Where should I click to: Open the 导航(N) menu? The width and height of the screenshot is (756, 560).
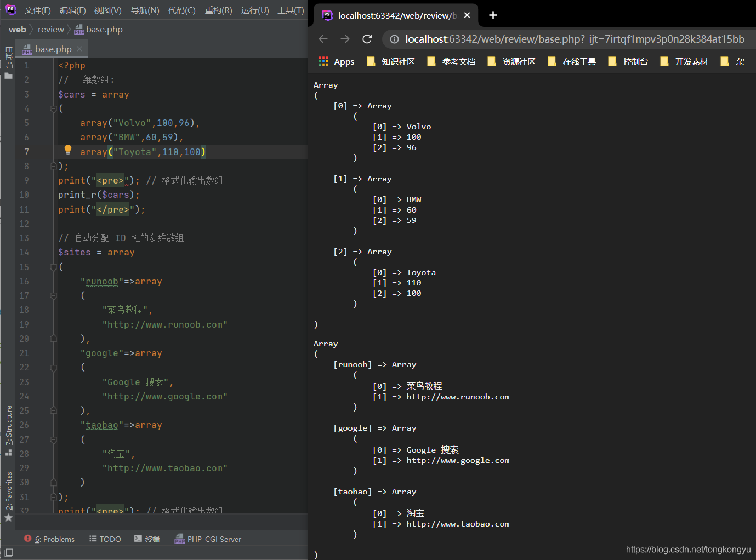click(x=145, y=10)
